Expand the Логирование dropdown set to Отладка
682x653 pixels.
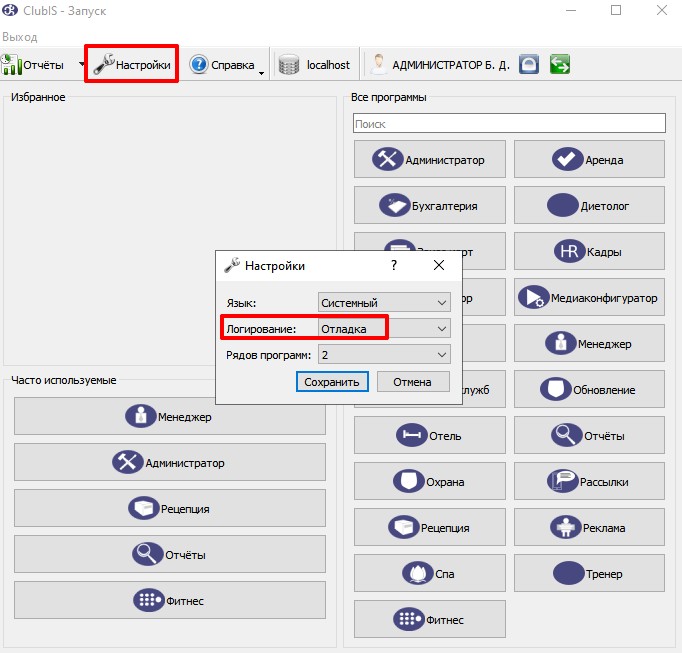coord(384,329)
